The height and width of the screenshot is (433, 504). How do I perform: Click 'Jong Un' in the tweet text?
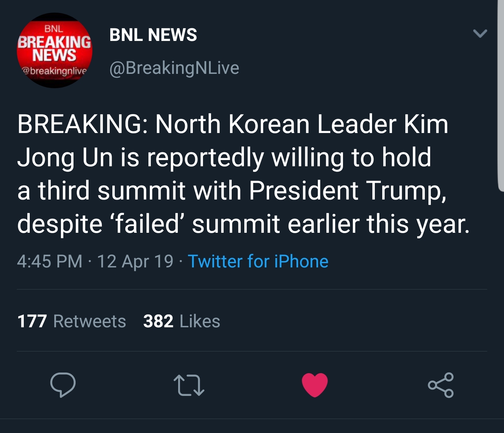[x=65, y=158]
